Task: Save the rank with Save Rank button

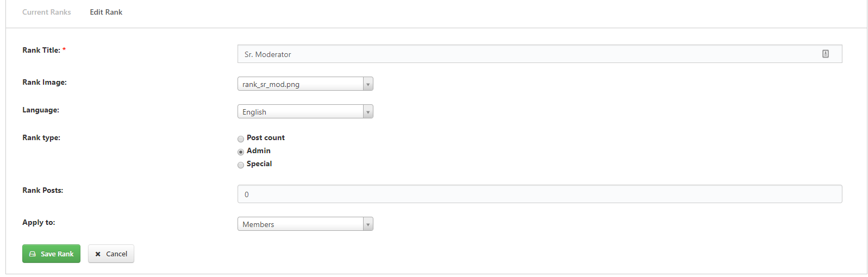Action: coord(51,254)
